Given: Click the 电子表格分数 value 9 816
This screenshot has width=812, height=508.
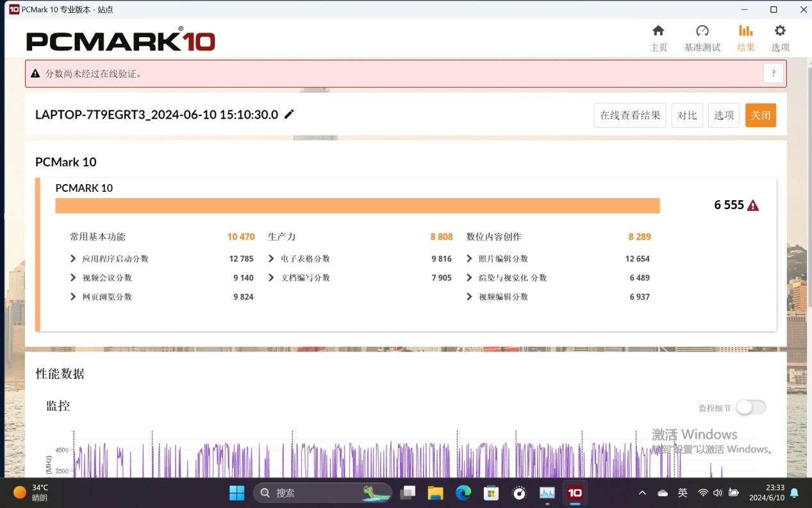Looking at the screenshot, I should [442, 258].
